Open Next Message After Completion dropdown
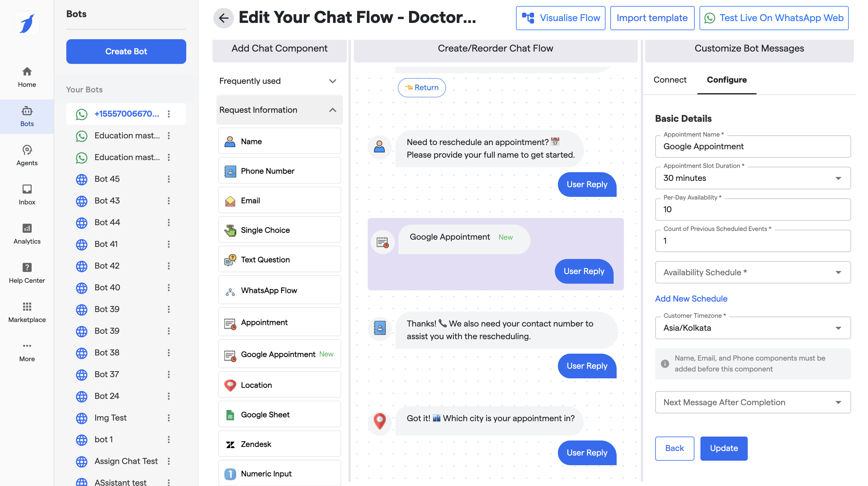The height and width of the screenshot is (486, 868). point(753,402)
